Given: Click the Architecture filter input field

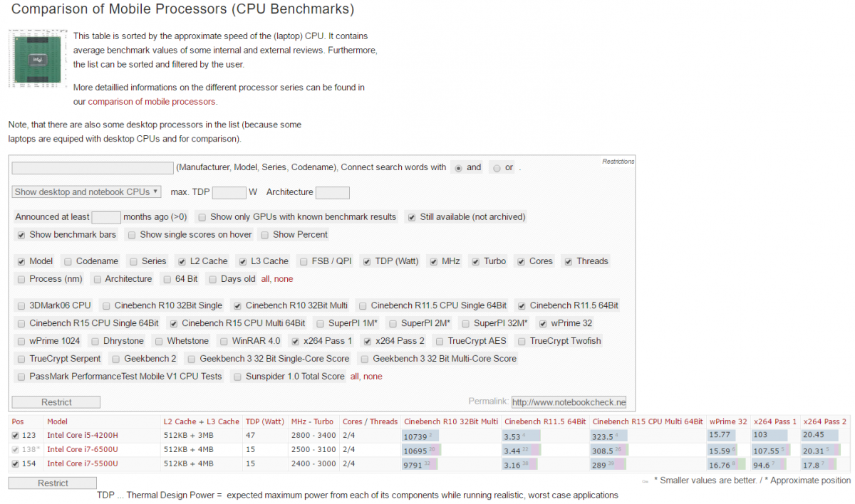Looking at the screenshot, I should (x=333, y=193).
